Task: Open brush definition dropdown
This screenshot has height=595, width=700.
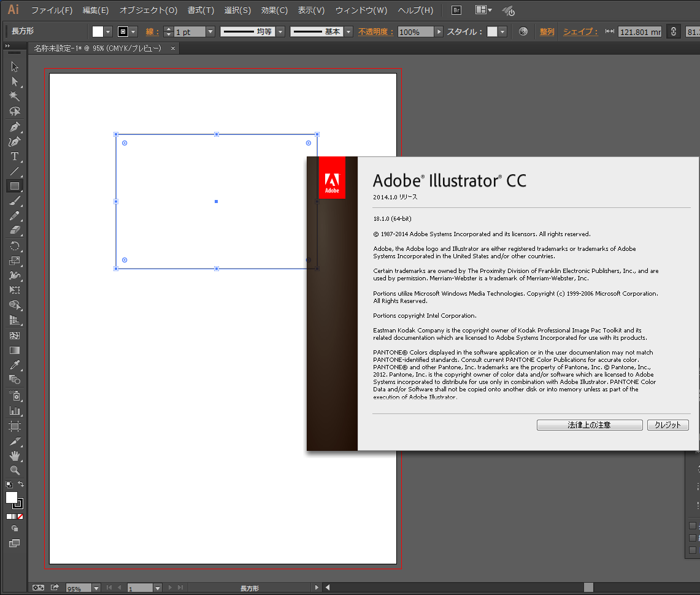Action: pyautogui.click(x=348, y=32)
